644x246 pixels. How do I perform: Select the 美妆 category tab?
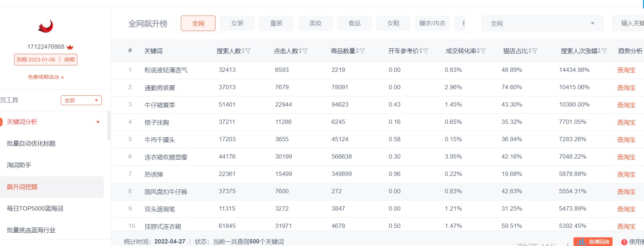[315, 23]
